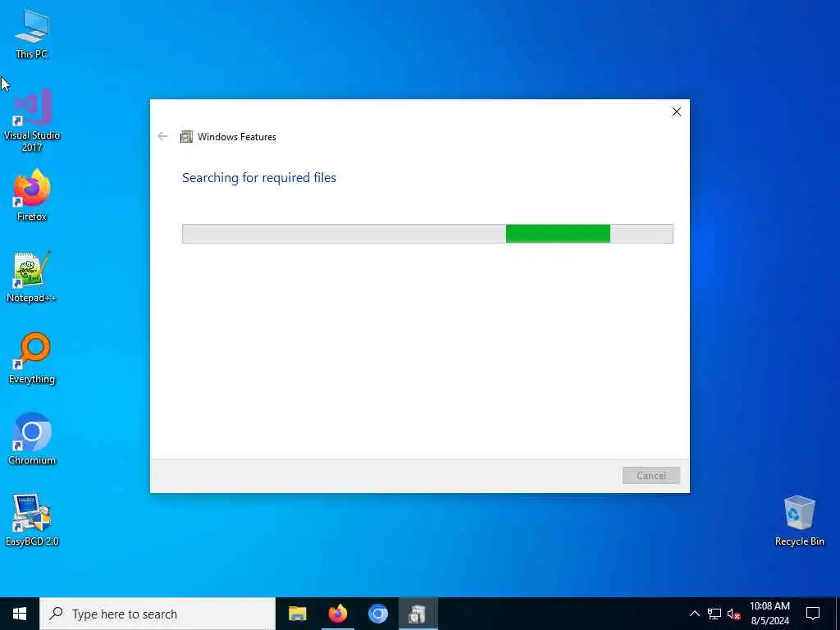Switch to Firefox in the taskbar
The width and height of the screenshot is (840, 630).
(x=337, y=614)
